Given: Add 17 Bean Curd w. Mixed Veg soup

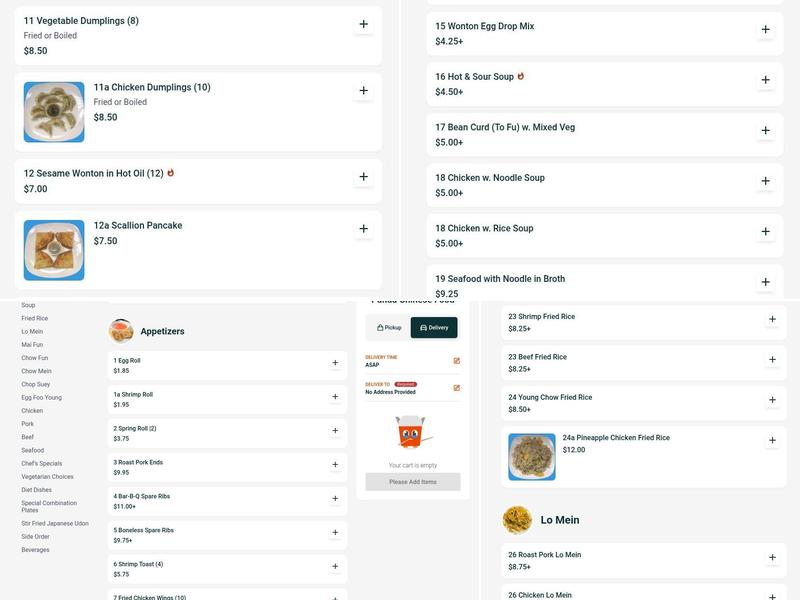Looking at the screenshot, I should click(765, 131).
